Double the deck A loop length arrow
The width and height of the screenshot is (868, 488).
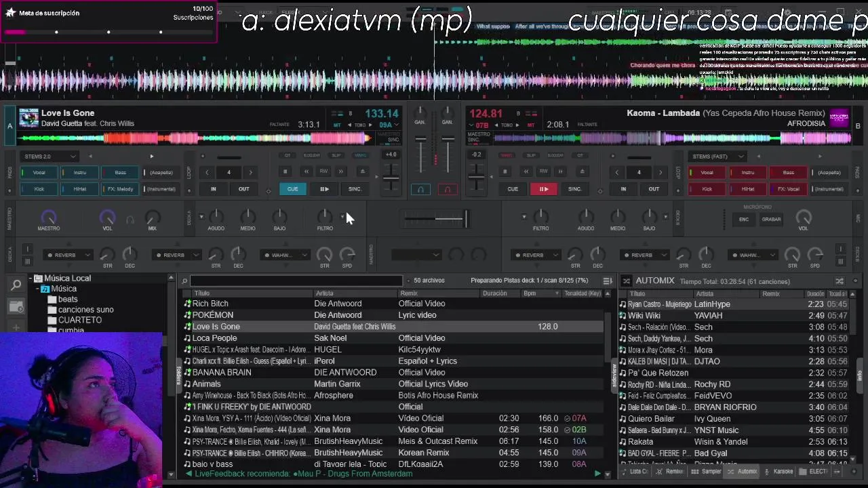[x=250, y=172]
